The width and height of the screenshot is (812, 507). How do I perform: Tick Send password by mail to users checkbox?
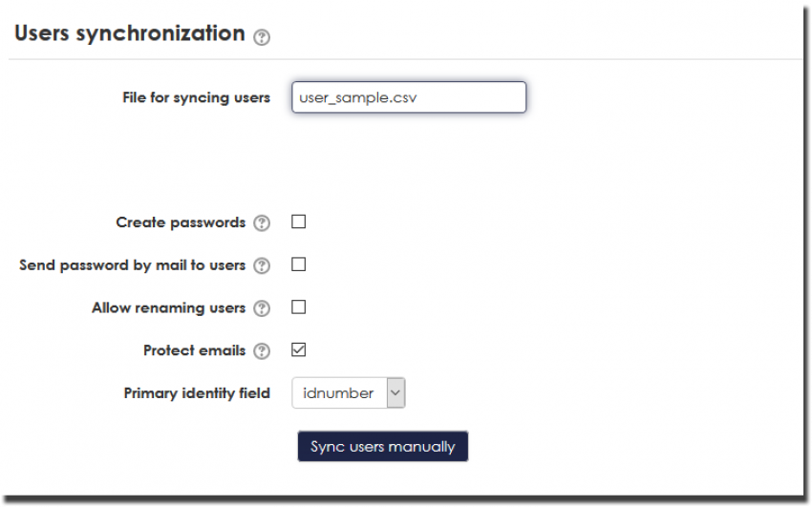(x=298, y=264)
